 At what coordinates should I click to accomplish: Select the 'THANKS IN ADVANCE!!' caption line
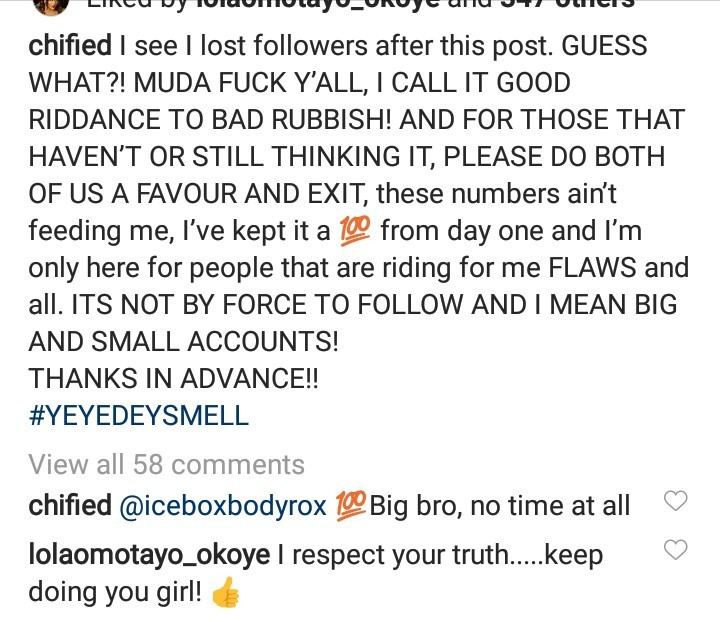[173, 379]
